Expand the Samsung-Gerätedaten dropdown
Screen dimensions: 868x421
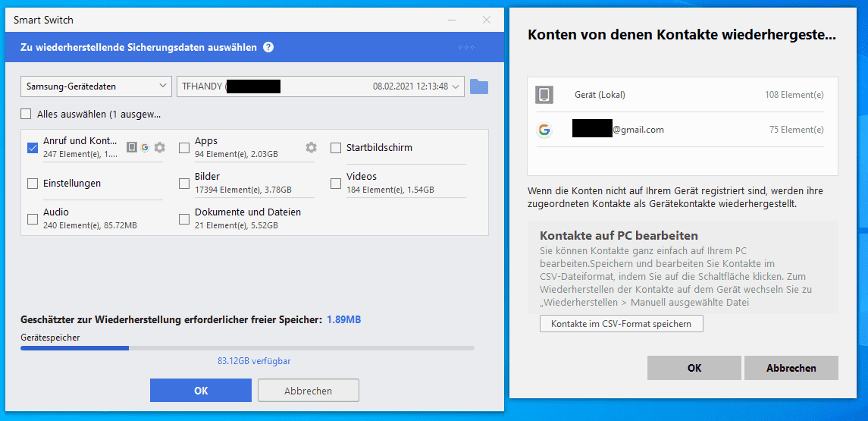96,86
